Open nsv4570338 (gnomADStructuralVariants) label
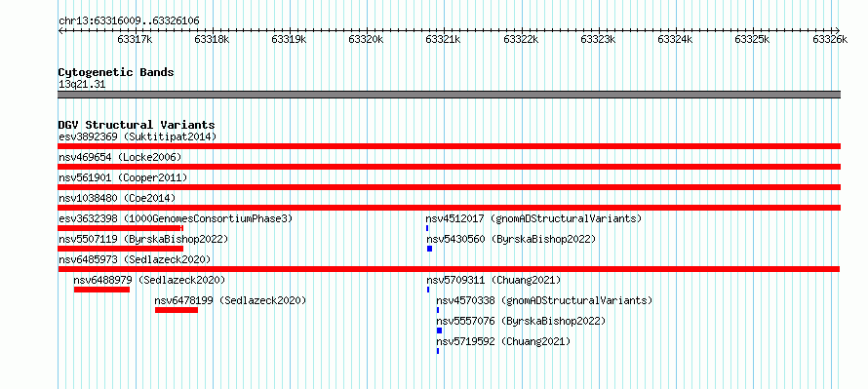Viewport: 868px width, 389px height. tap(545, 301)
